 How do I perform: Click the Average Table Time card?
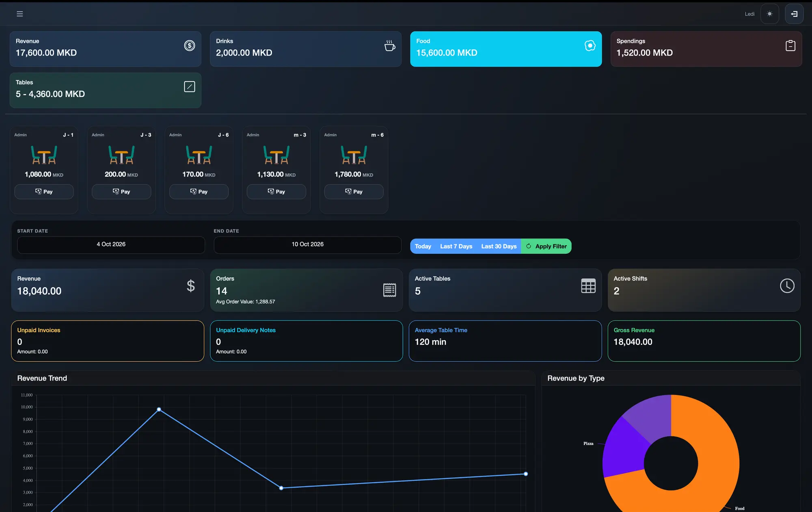point(505,341)
